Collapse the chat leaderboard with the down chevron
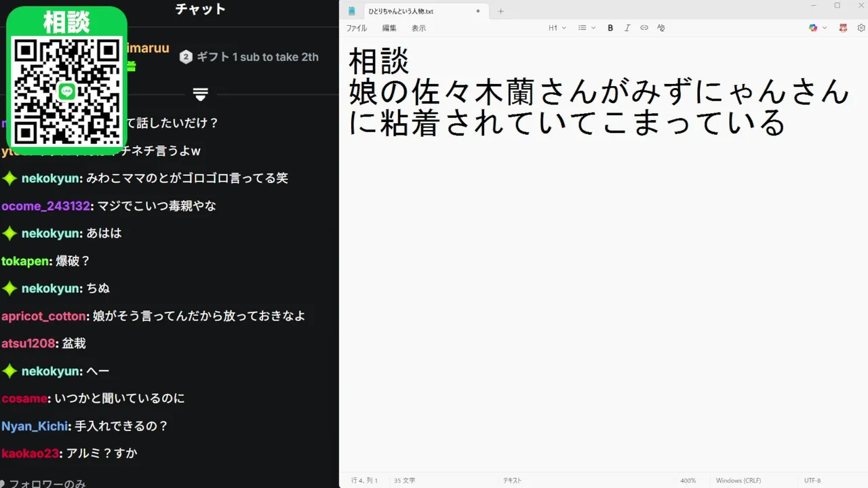868x488 pixels. click(x=200, y=94)
